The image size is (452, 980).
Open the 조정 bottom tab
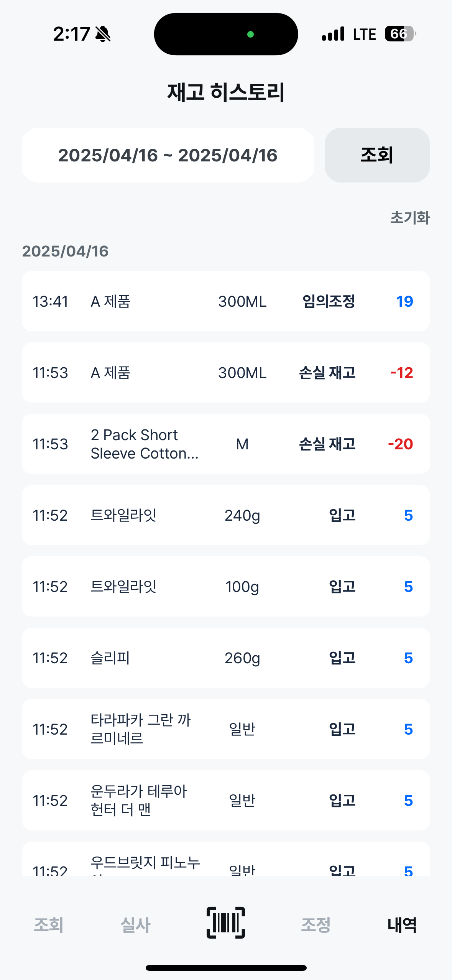pos(316,925)
